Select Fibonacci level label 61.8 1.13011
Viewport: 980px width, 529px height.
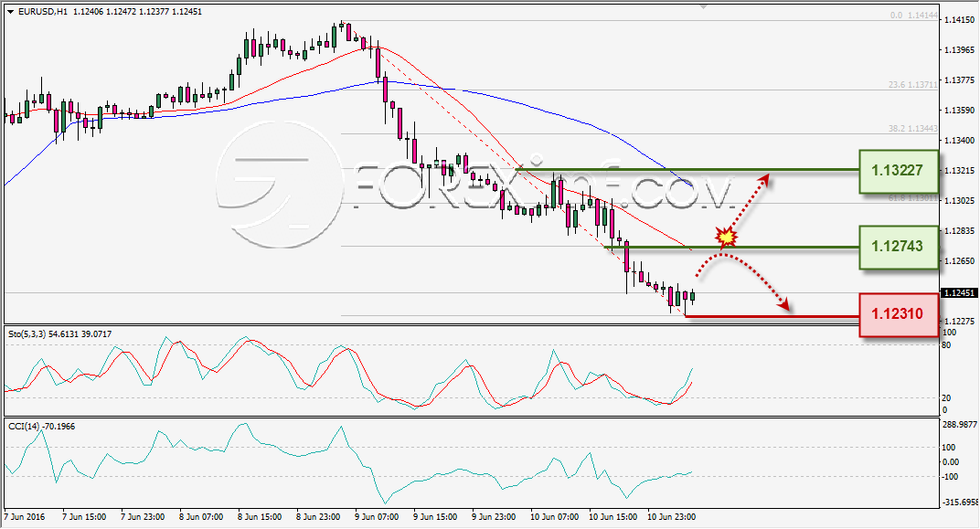click(x=913, y=198)
